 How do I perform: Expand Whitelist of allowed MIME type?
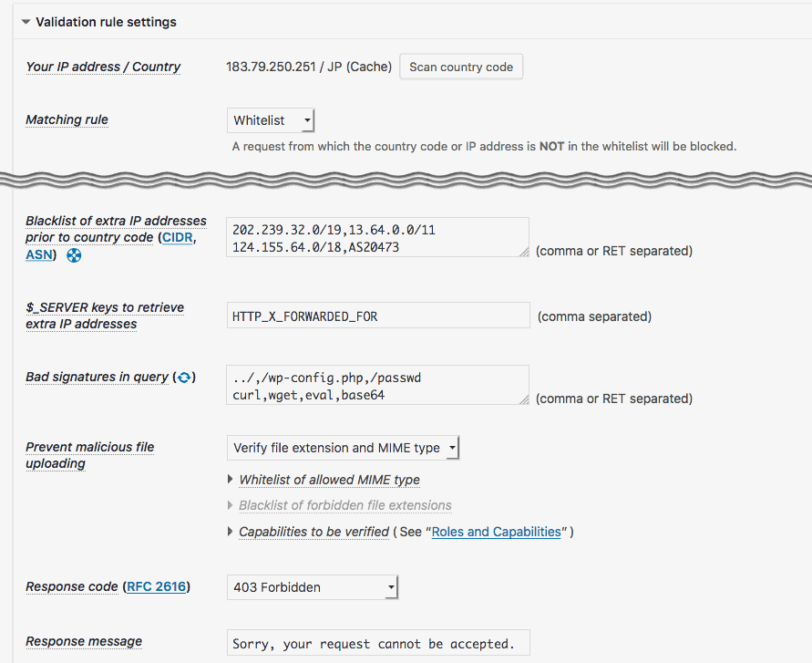coord(328,480)
